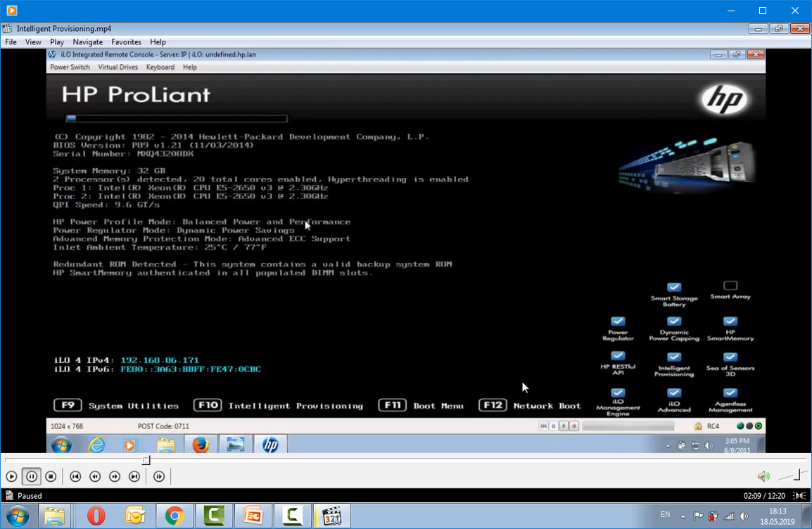Click the iLO console capture pause button

554,426
